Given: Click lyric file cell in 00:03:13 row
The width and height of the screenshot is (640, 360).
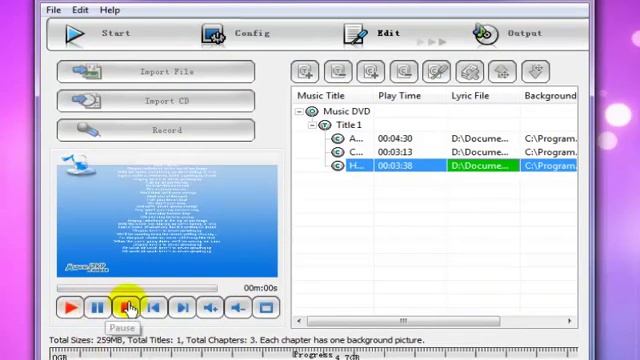Looking at the screenshot, I should pos(480,152).
